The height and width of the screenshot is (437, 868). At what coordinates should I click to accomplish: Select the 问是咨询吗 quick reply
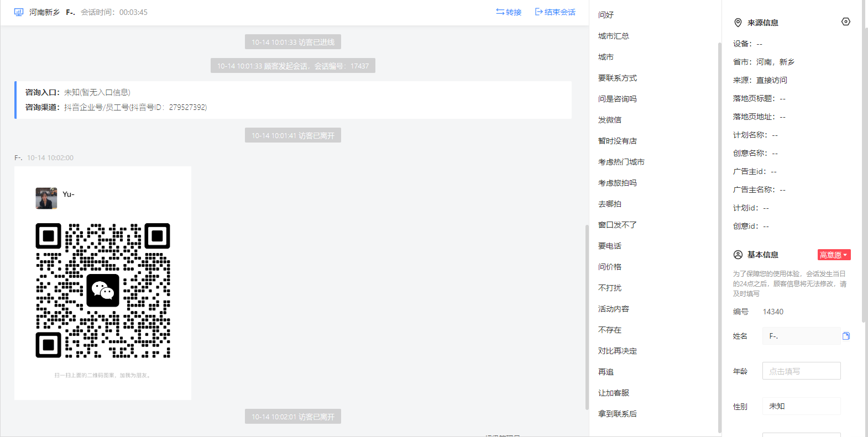618,99
